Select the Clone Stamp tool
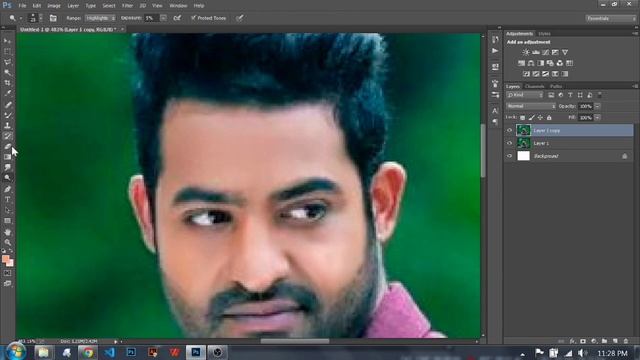The width and height of the screenshot is (640, 360). point(7,126)
